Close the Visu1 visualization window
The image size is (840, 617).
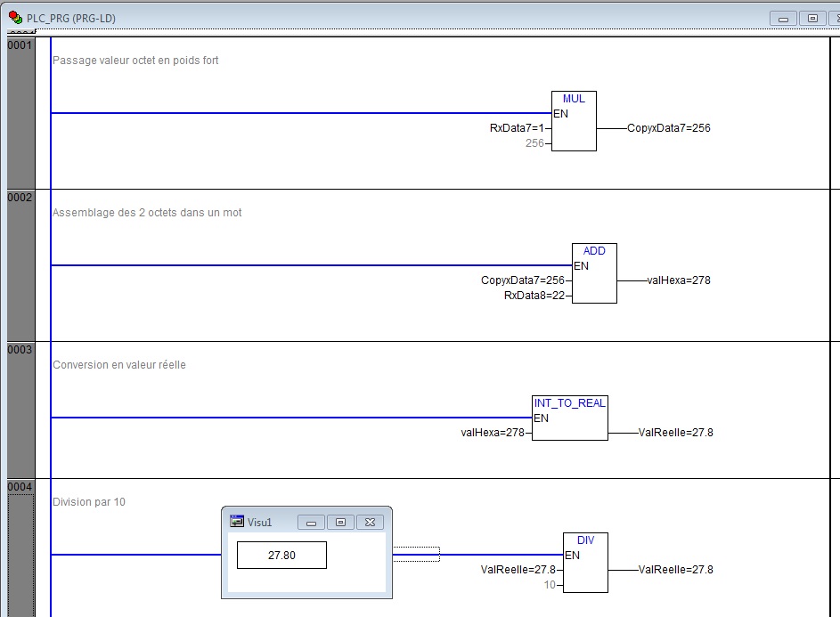[370, 522]
